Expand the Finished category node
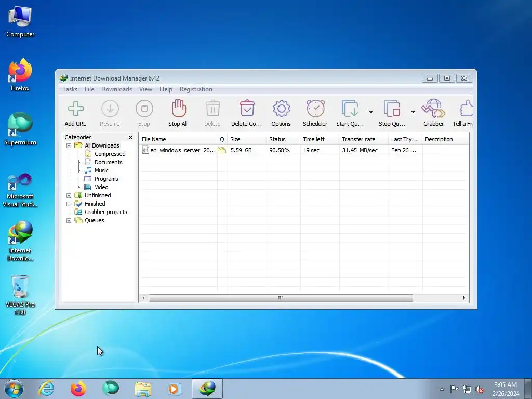 pos(69,204)
